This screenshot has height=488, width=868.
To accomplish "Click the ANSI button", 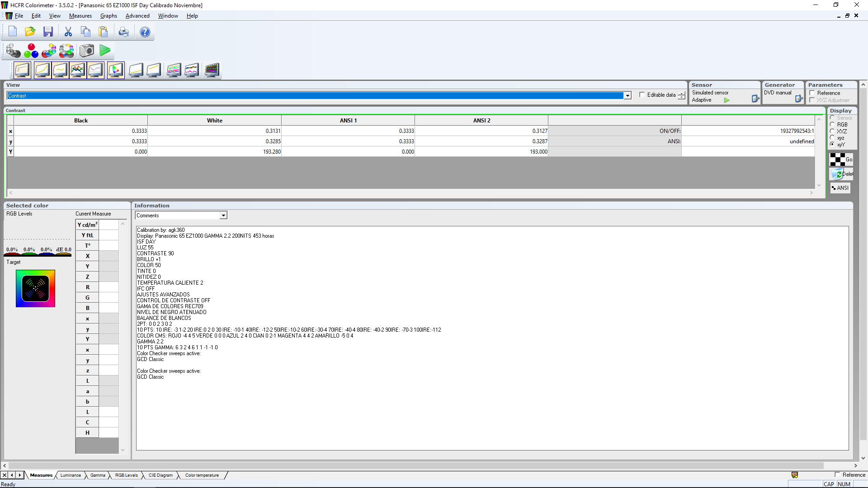I will 840,188.
